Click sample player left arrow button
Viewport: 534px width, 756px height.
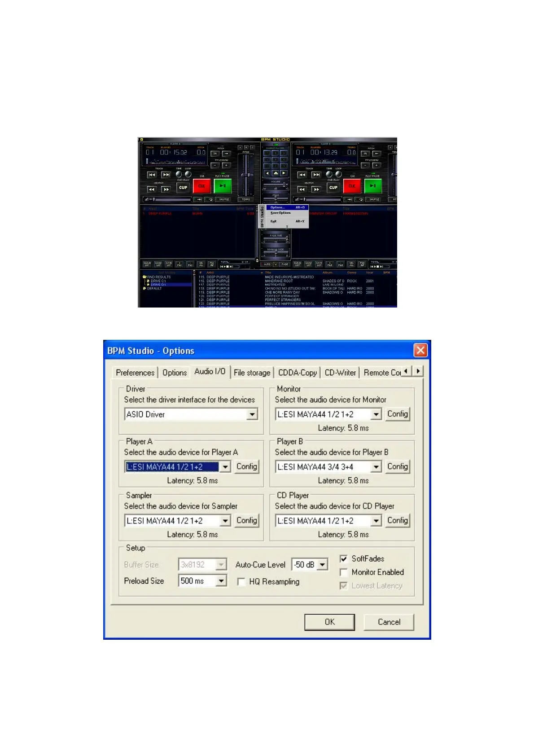click(268, 173)
